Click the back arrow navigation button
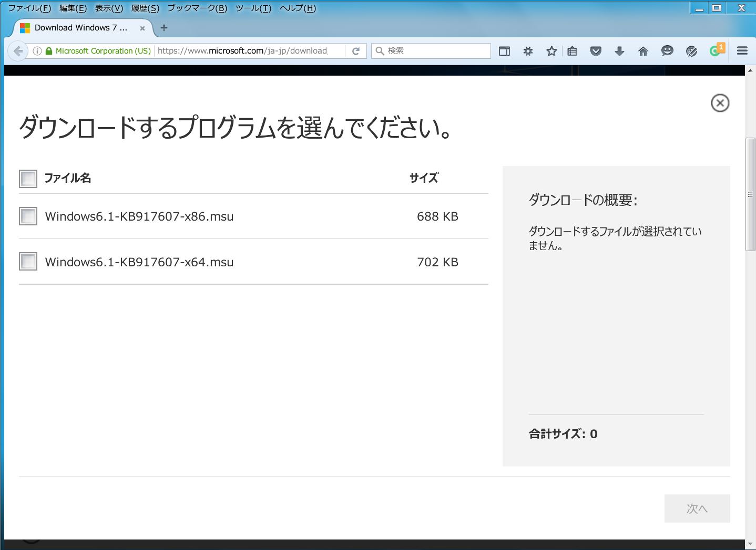The image size is (756, 550). pyautogui.click(x=18, y=51)
